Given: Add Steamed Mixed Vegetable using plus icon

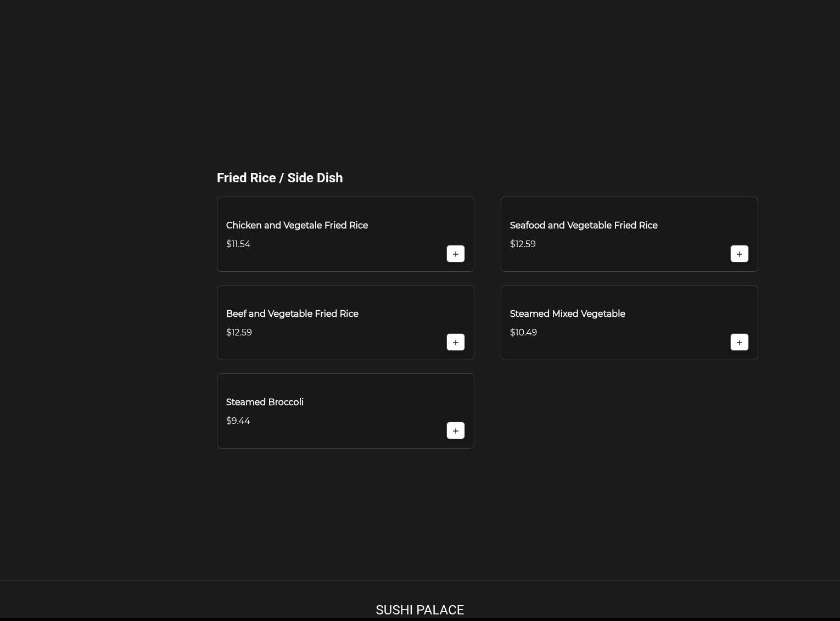Looking at the screenshot, I should (739, 342).
